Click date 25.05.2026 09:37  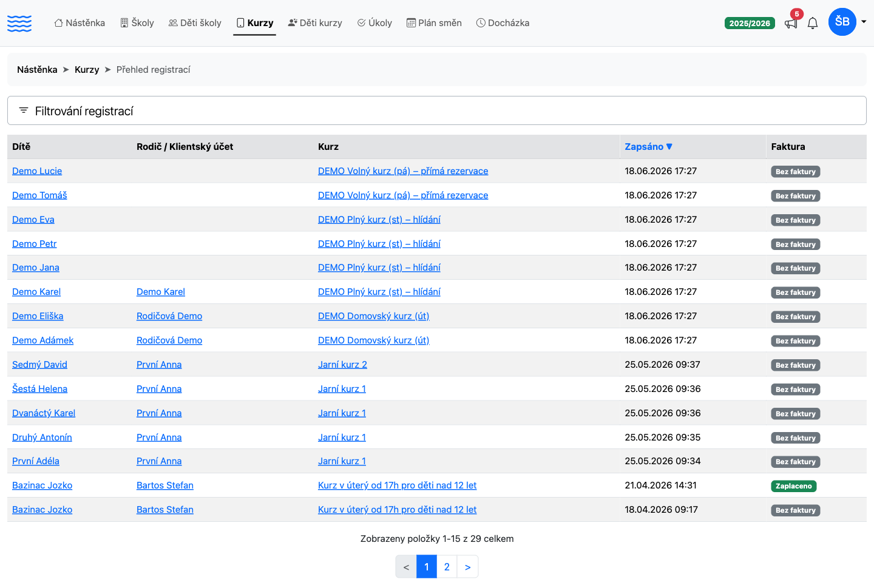(662, 365)
